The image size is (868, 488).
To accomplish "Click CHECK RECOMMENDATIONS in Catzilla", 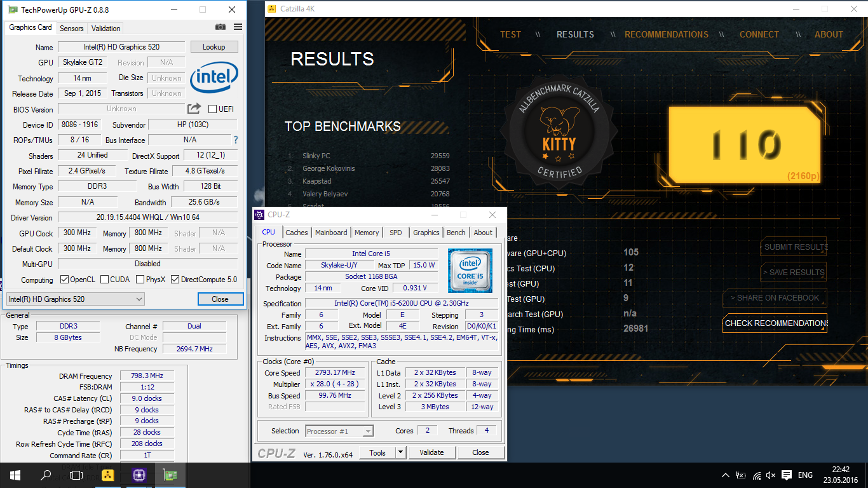I will pos(775,323).
